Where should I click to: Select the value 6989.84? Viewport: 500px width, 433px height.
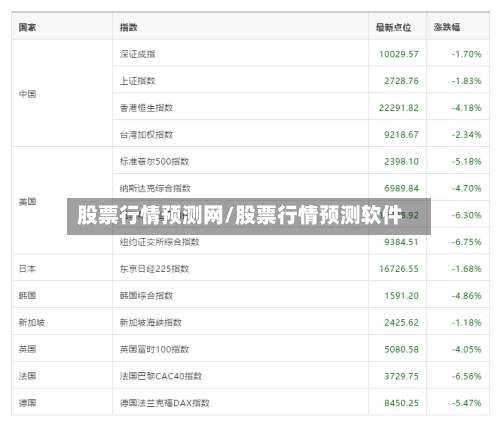401,188
